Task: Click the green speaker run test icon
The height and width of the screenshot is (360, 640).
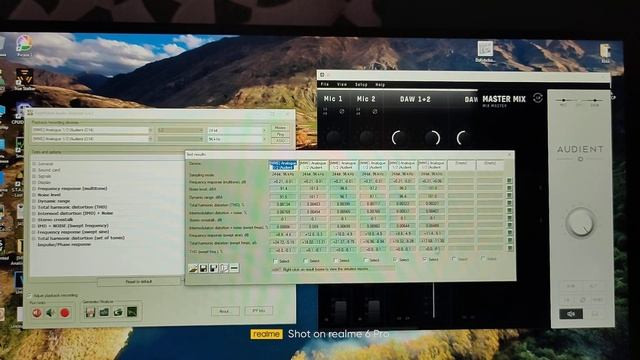Action: 51,313
